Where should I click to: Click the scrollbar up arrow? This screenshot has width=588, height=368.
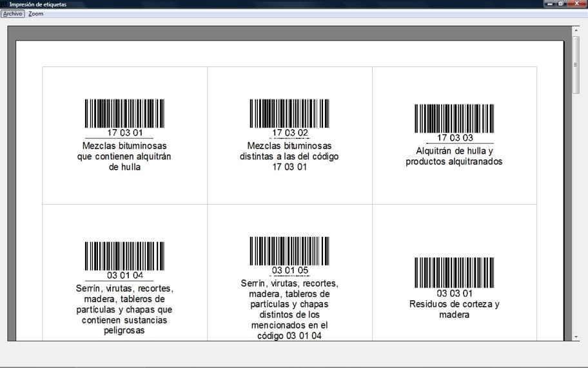576,30
